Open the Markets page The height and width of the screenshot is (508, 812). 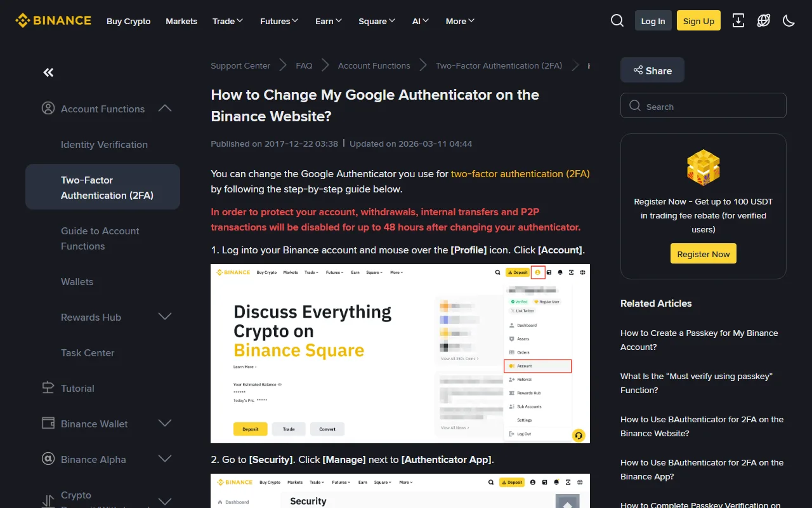181,21
